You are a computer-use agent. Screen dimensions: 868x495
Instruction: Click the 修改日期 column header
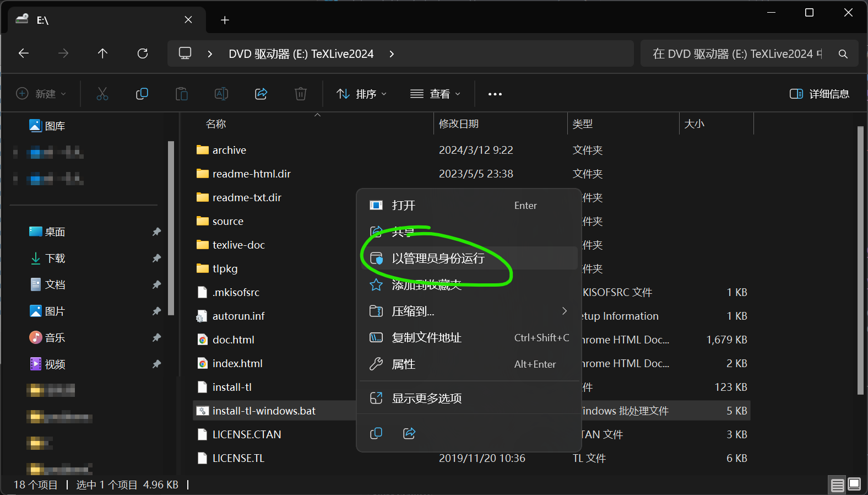[x=459, y=124]
